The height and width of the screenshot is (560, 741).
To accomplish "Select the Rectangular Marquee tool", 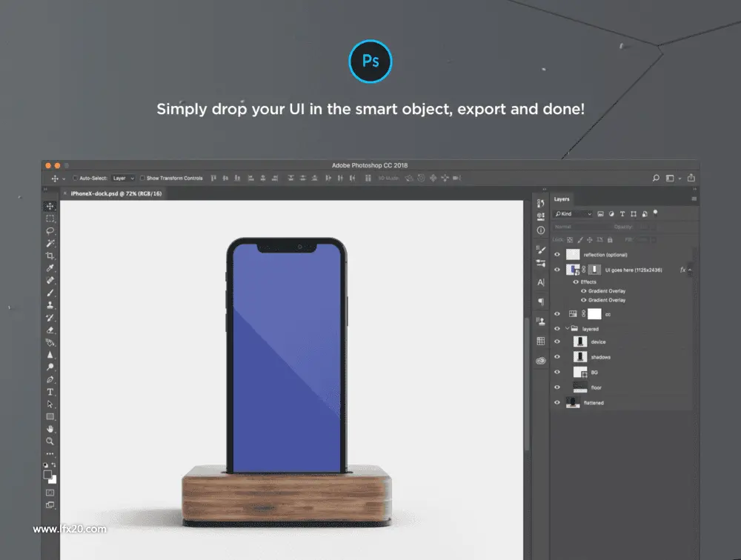I will pos(50,219).
